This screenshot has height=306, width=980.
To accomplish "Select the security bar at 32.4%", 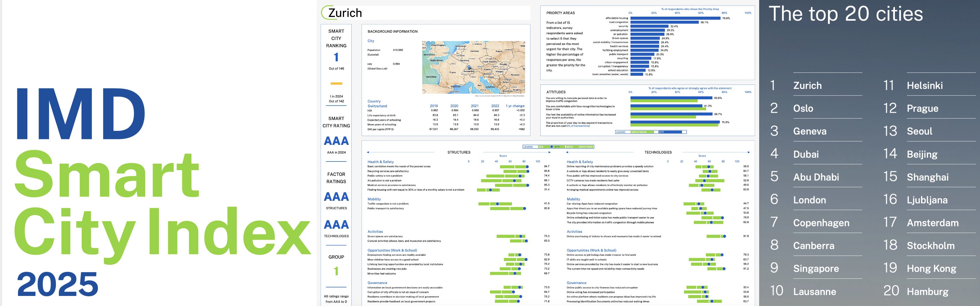I will 649,26.
